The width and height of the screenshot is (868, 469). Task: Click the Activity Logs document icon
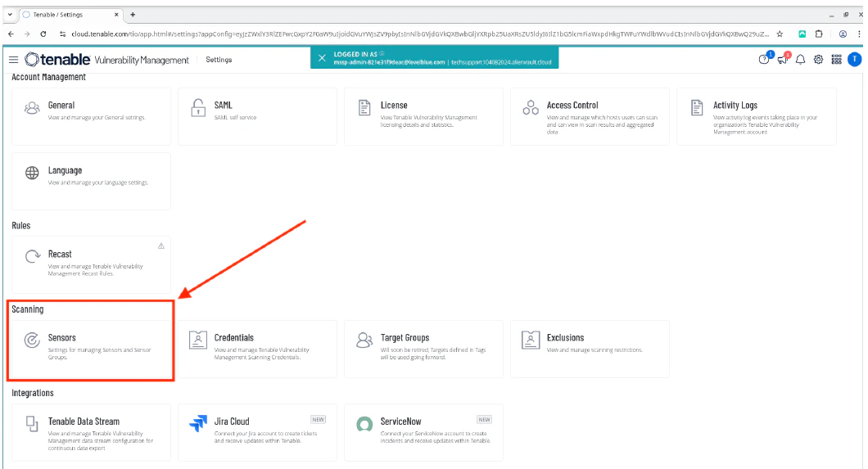[x=697, y=107]
